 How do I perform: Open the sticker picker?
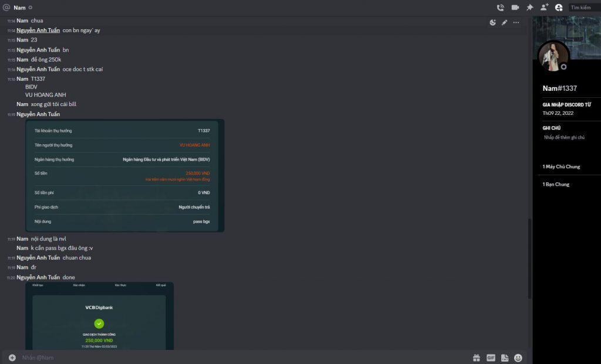coord(504,358)
